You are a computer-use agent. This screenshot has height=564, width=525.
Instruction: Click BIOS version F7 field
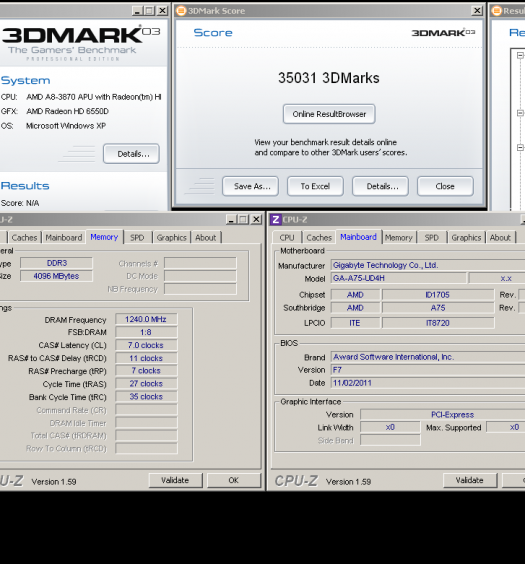pos(428,370)
